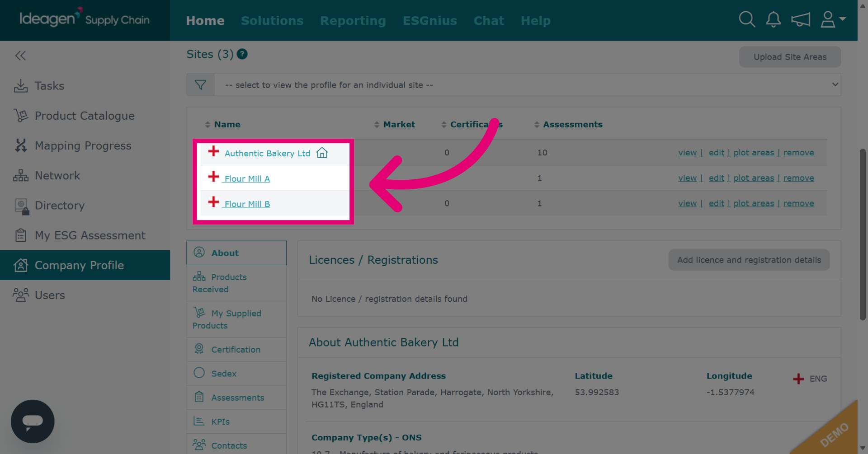Sort the table by Assessments

(568, 124)
